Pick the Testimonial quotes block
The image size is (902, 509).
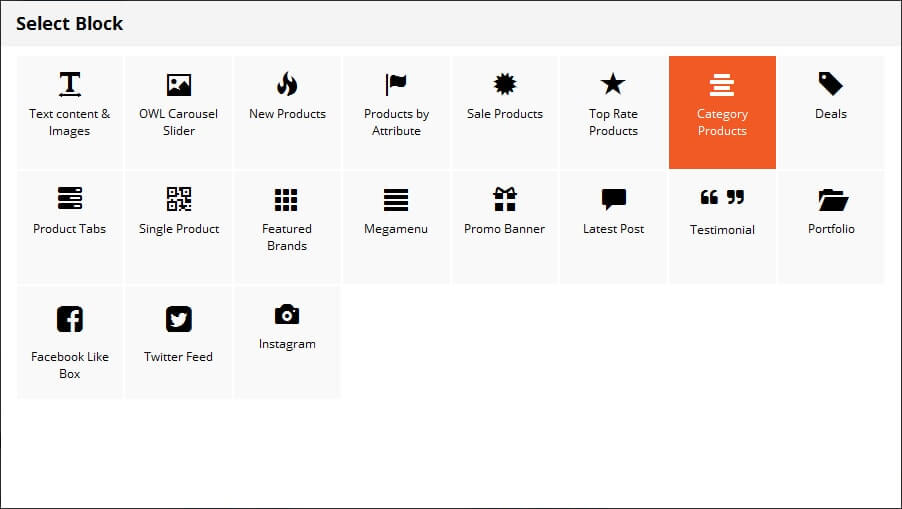(722, 227)
